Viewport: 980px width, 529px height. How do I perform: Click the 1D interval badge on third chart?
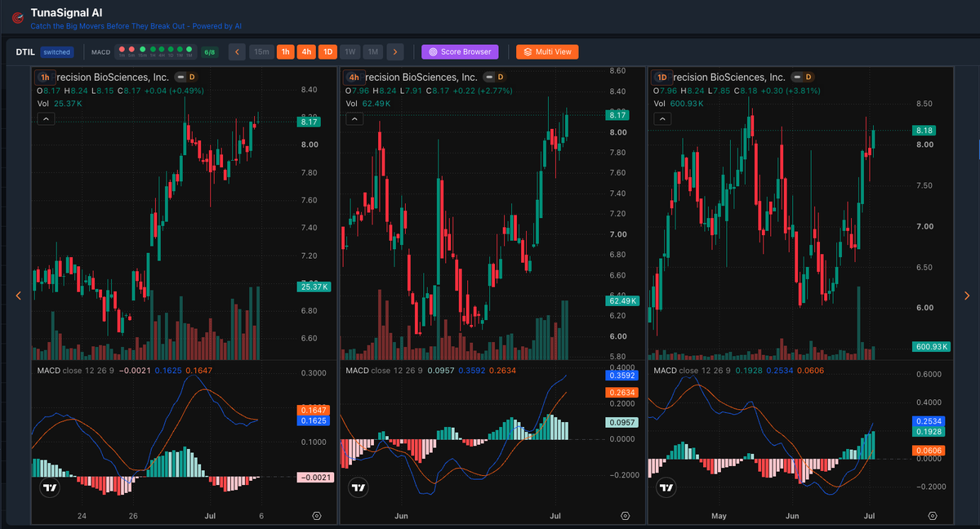[x=662, y=77]
